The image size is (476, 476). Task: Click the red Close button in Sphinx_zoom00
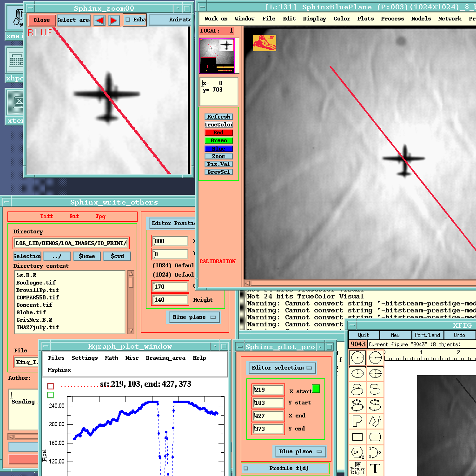[42, 20]
